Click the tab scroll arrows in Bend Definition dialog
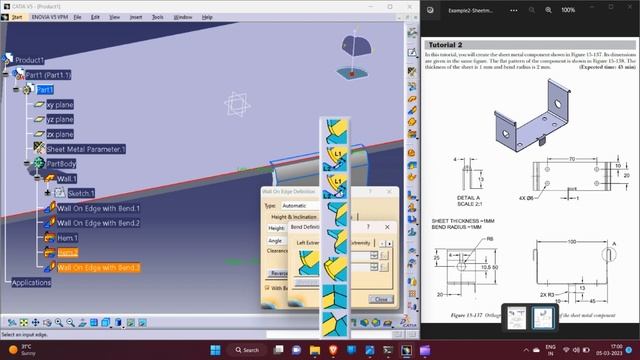640x360 pixels. tap(386, 243)
